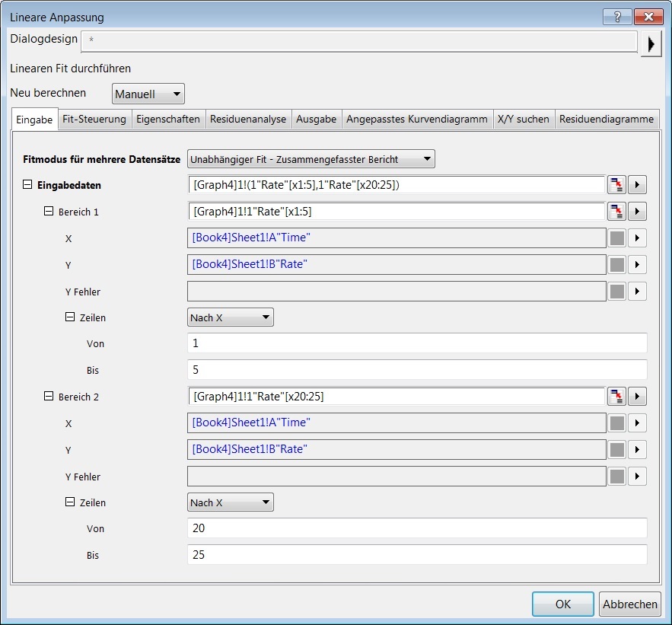Open the arrow flyout next to Bereich 1 X
The height and width of the screenshot is (625, 672).
click(x=637, y=238)
